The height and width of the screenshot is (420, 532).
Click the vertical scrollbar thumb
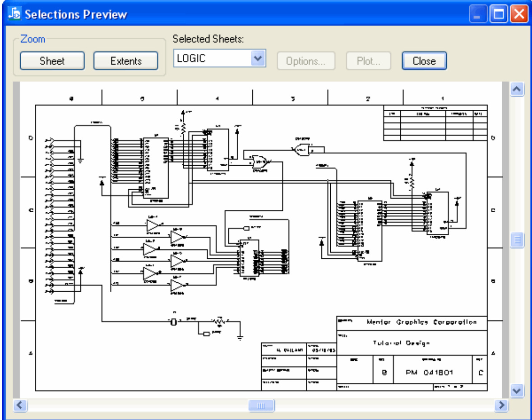[x=517, y=240]
